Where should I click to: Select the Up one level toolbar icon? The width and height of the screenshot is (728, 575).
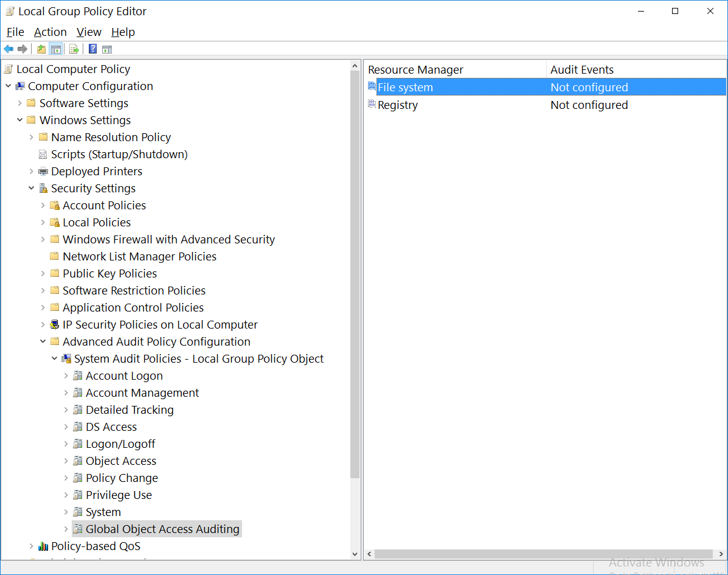coord(40,49)
